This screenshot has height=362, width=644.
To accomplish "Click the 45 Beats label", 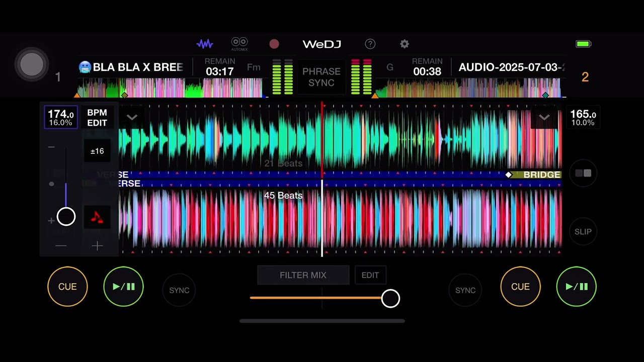I will click(x=283, y=195).
